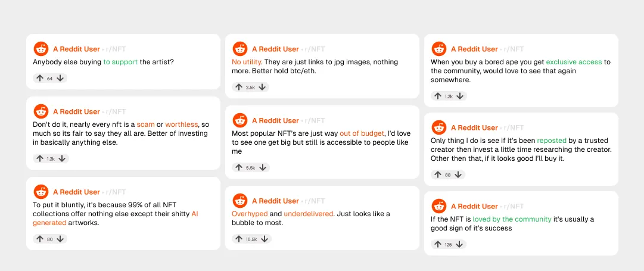Image resolution: width=644 pixels, height=271 pixels.
Task: Open 'A Reddit User' on 'support the artist' post
Action: pyautogui.click(x=76, y=49)
